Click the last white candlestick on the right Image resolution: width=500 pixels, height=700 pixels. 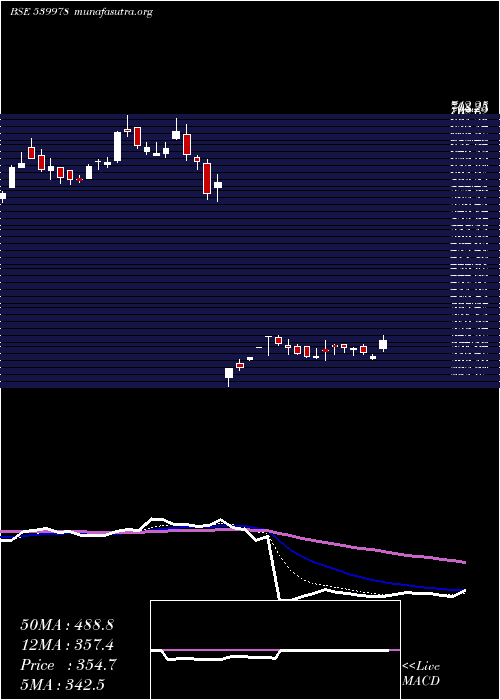coord(383,344)
